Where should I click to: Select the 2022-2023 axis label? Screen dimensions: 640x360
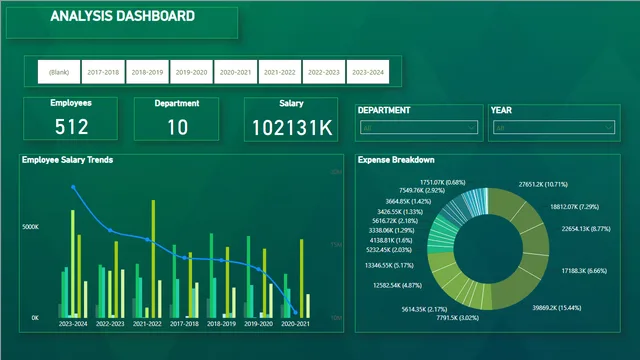click(x=110, y=324)
